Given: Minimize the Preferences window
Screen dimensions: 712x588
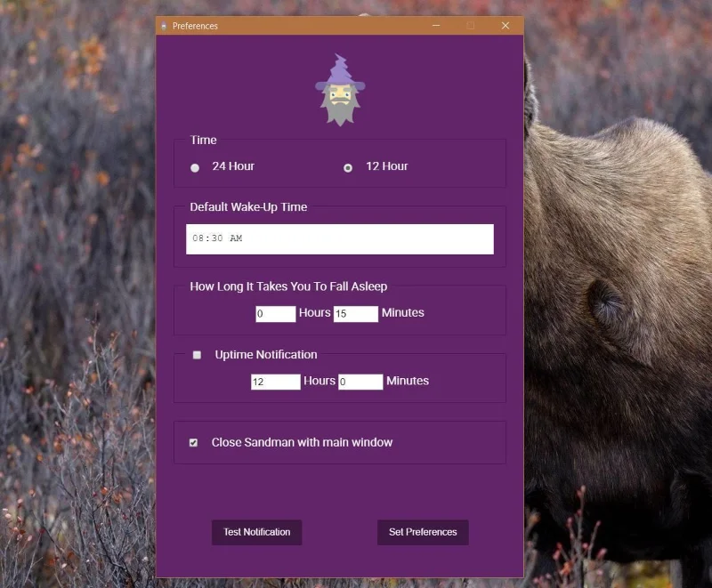Looking at the screenshot, I should [x=436, y=26].
